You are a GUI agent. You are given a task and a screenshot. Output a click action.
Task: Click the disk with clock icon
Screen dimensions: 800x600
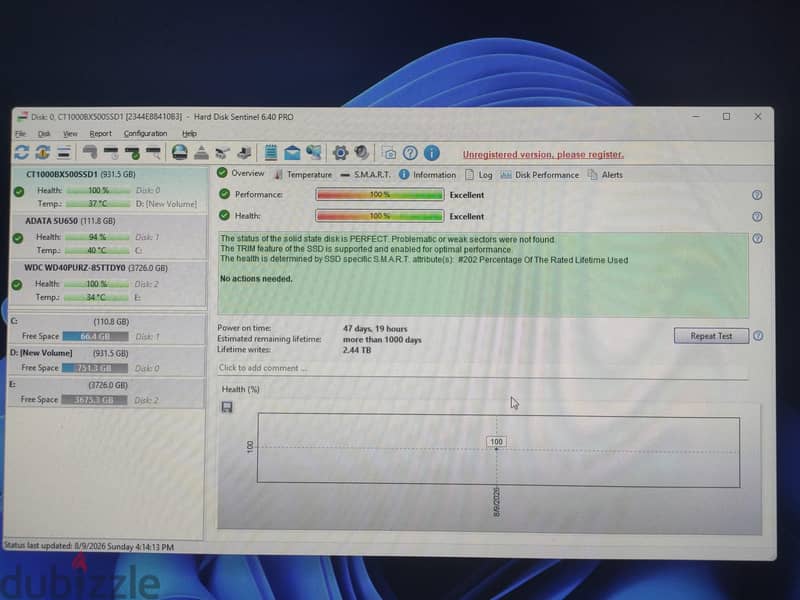tap(111, 152)
